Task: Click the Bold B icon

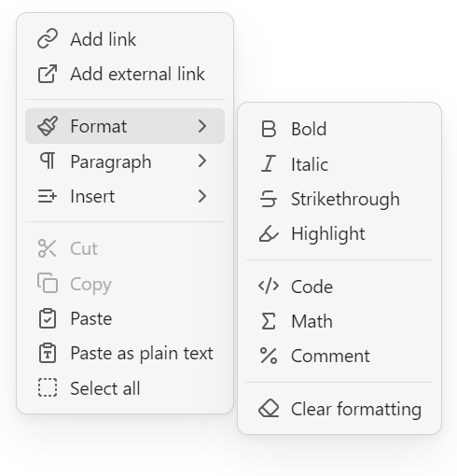Action: (x=269, y=129)
